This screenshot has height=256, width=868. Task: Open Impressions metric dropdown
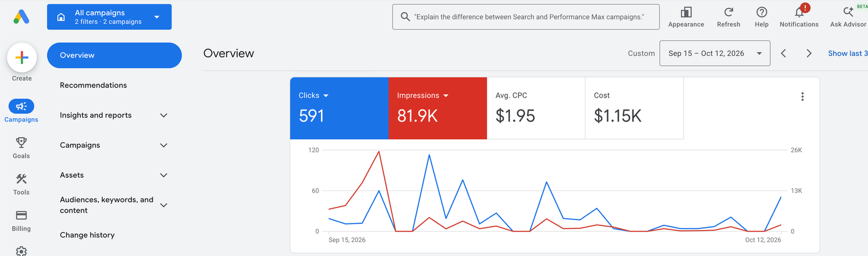point(423,95)
